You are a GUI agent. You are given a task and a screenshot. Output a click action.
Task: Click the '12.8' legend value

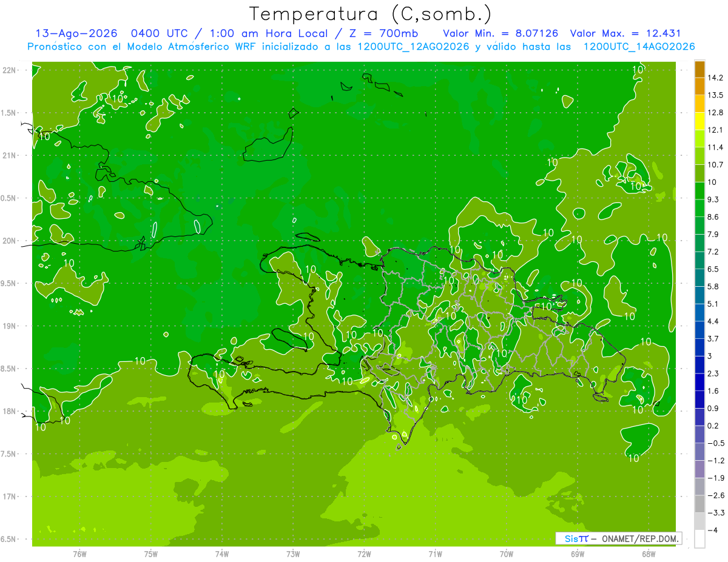(715, 113)
